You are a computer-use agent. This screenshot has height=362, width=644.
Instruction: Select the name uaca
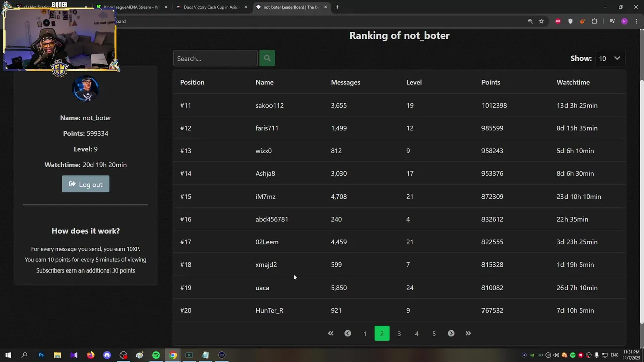[x=262, y=288]
